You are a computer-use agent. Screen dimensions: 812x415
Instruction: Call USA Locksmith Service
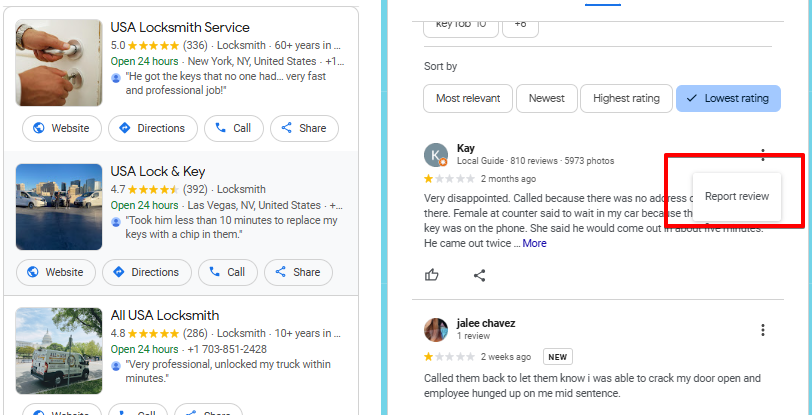pos(233,128)
